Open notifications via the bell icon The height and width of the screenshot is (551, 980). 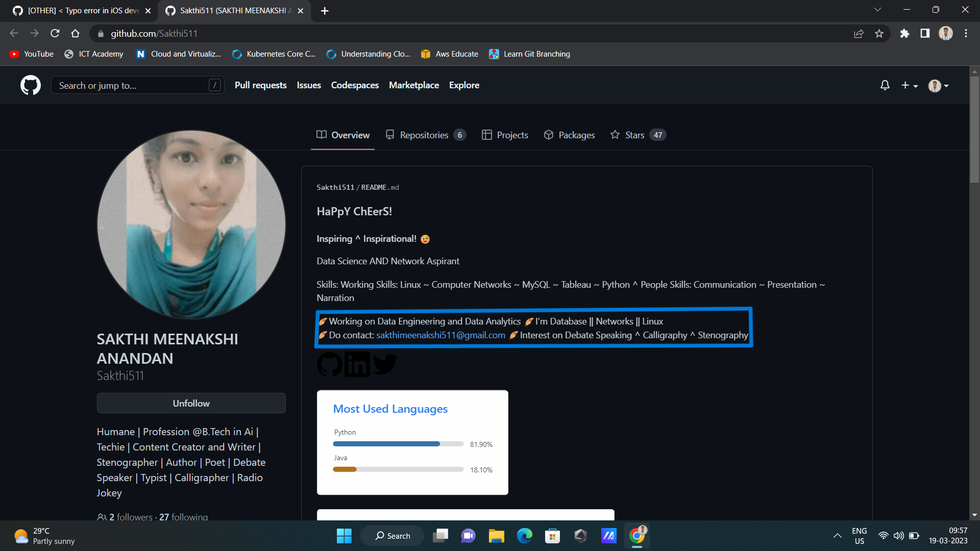(x=885, y=85)
